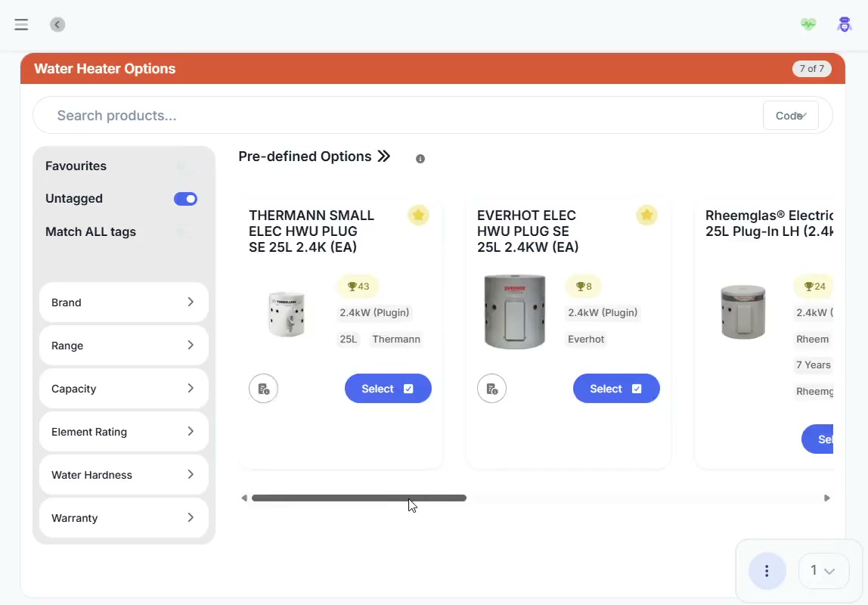Viewport: 868px width, 605px height.
Task: Click the Thermann brand tag
Action: click(x=395, y=340)
